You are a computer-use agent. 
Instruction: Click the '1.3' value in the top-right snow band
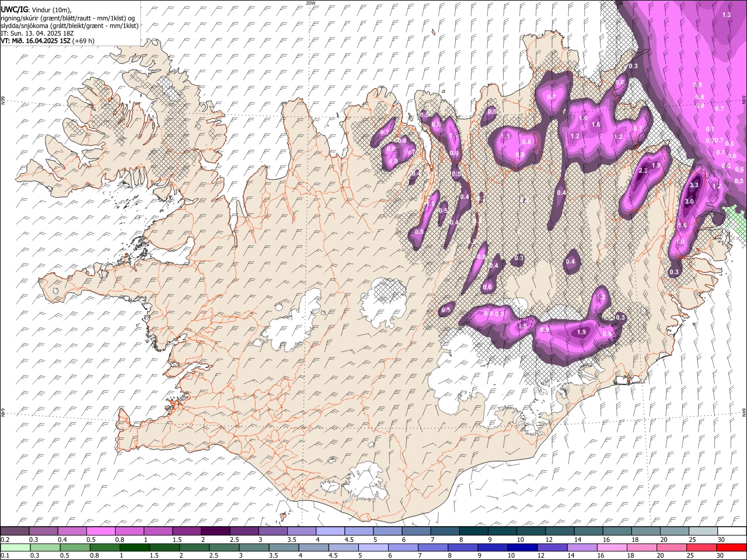click(727, 15)
